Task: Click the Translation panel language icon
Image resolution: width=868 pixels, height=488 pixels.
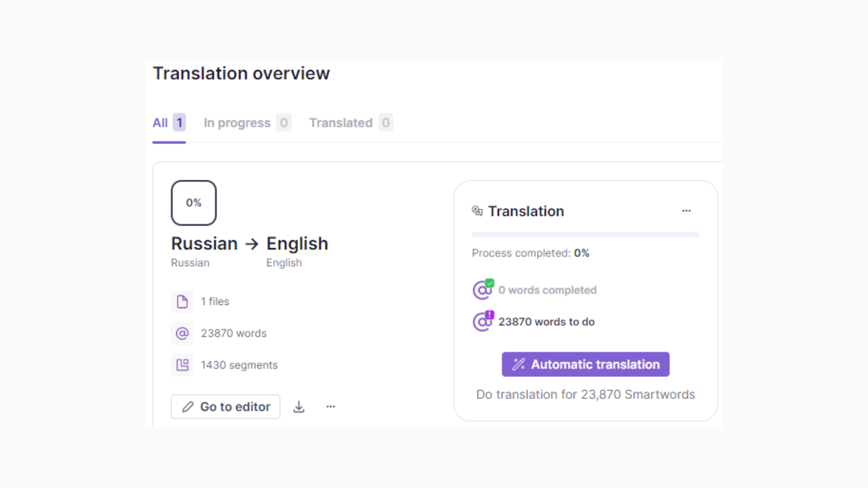Action: click(x=477, y=211)
